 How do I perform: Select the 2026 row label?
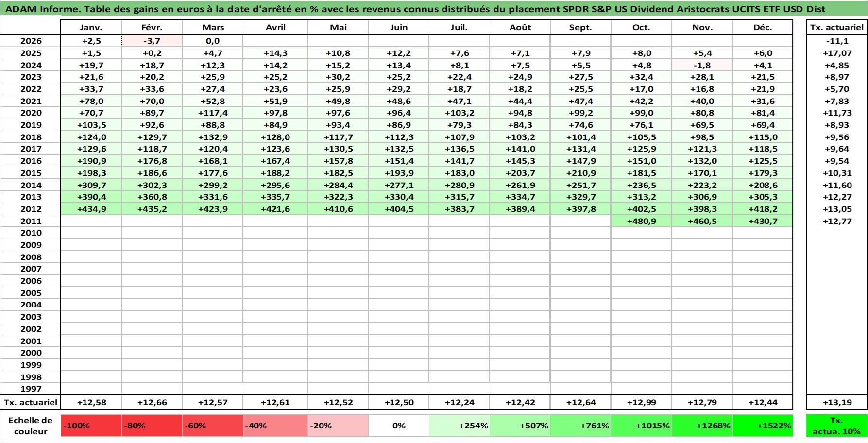31,41
